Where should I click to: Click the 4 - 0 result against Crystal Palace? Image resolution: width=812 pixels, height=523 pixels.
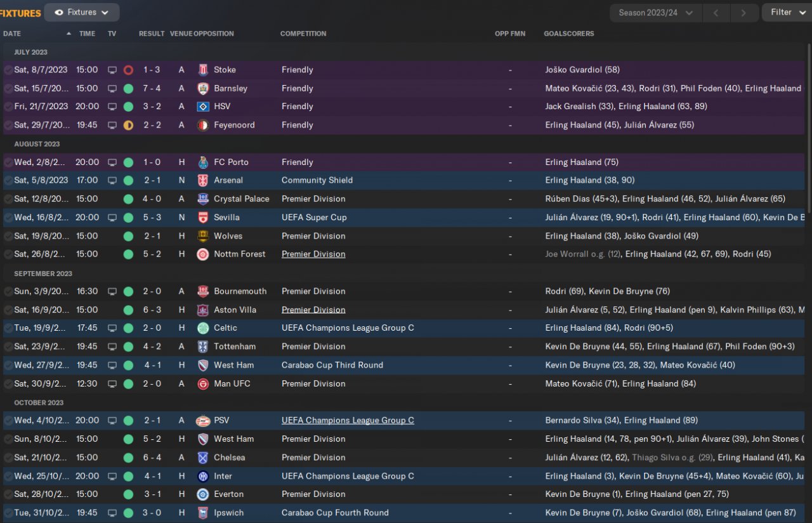[152, 199]
